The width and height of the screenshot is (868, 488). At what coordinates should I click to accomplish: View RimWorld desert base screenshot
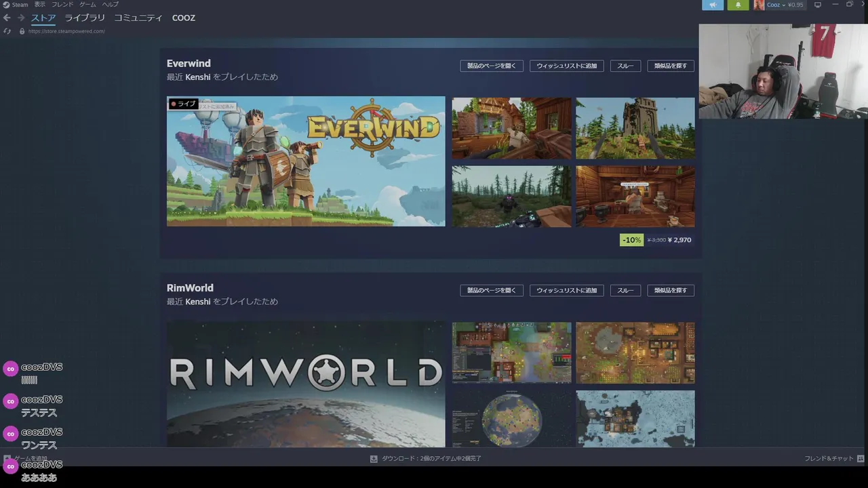635,352
